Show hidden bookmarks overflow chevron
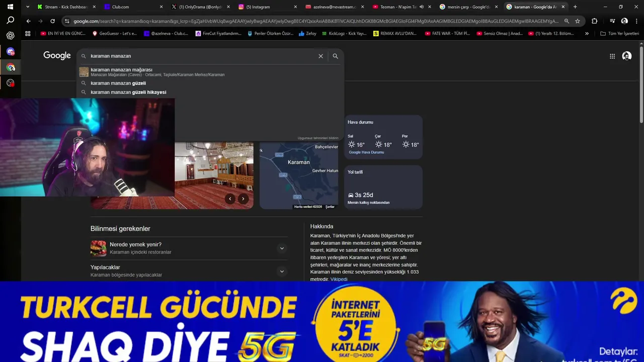The width and height of the screenshot is (644, 362). coord(587,34)
